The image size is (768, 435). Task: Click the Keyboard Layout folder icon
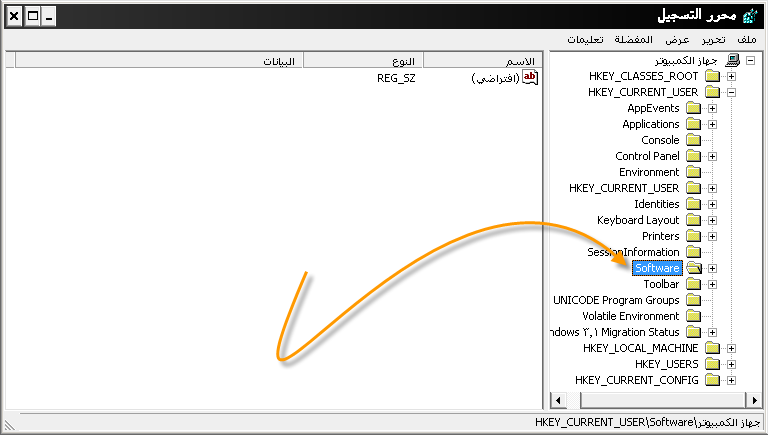(694, 220)
